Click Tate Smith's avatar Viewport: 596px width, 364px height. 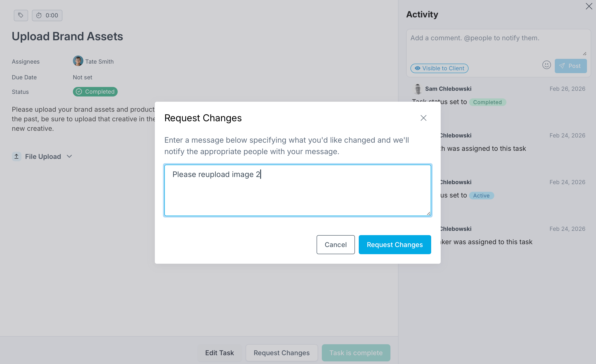[78, 61]
